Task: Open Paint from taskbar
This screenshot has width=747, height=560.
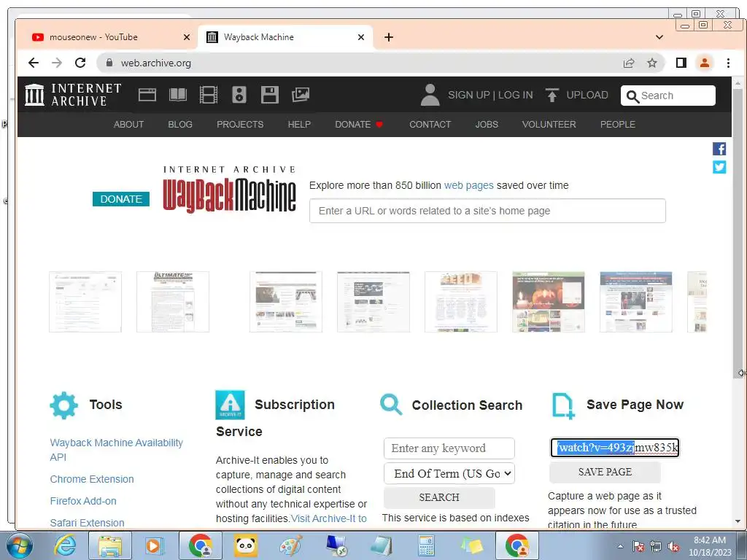Action: [290, 545]
